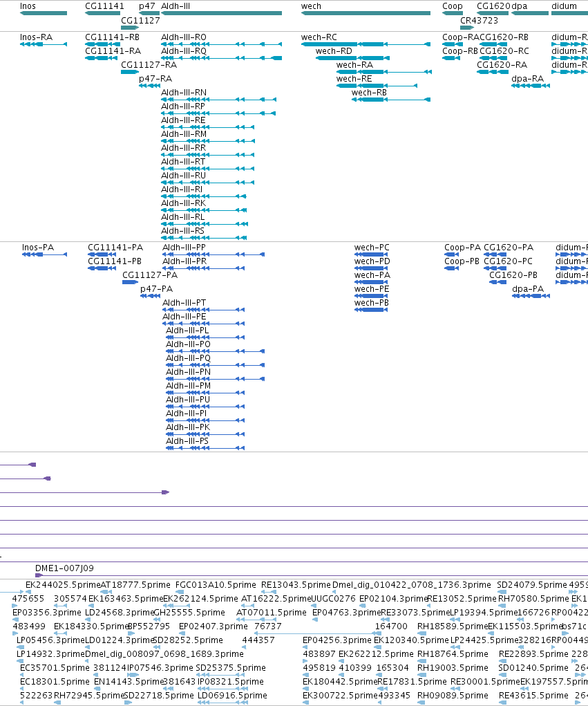This screenshot has width=588, height=706.
Task: Click the FGC013A10.5prime EST label
Action: click(216, 584)
